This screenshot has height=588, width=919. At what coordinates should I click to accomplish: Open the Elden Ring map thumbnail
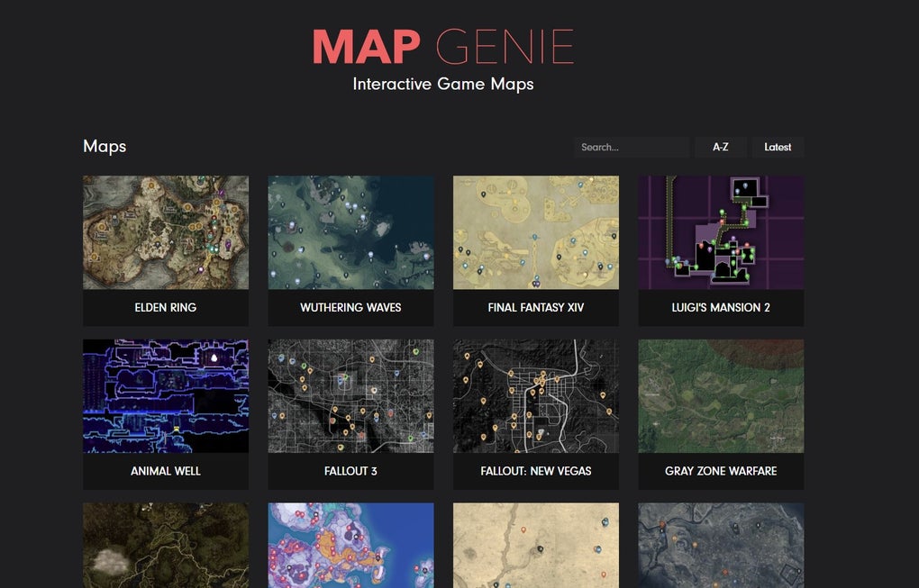coord(166,232)
